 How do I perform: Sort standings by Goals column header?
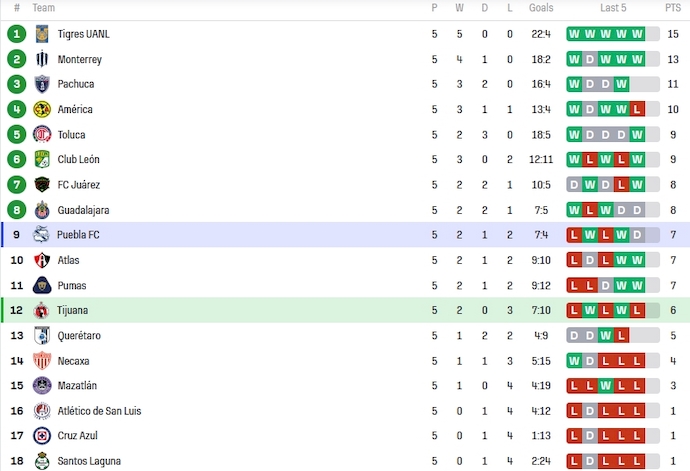click(x=541, y=8)
